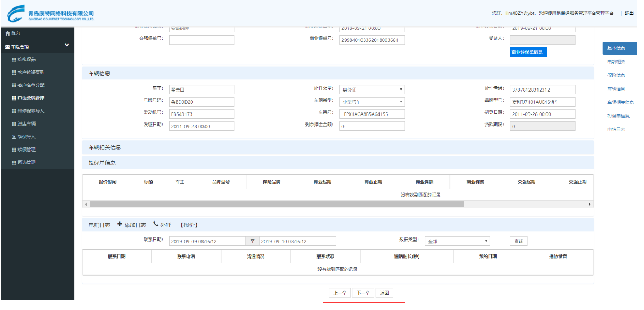Click the 下一个 next button
The width and height of the screenshot is (644, 310).
coord(363,293)
